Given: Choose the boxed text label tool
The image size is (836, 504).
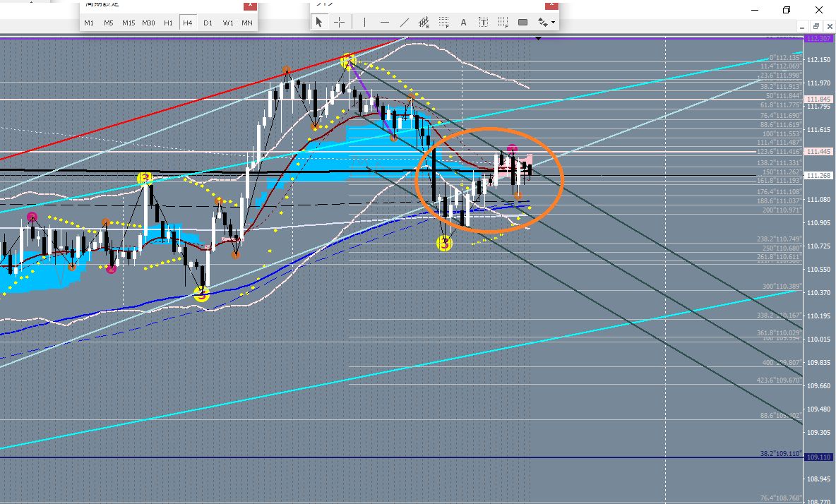Looking at the screenshot, I should point(484,23).
